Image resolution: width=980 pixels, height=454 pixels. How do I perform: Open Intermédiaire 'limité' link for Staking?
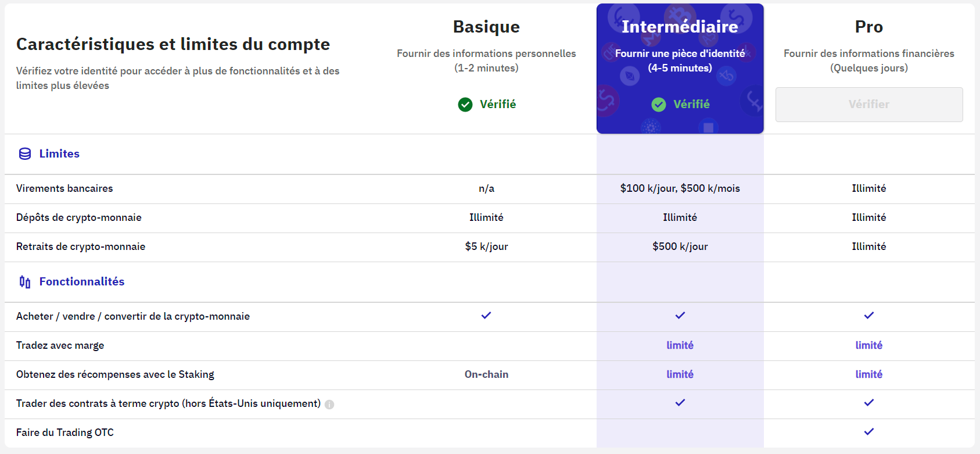click(680, 374)
